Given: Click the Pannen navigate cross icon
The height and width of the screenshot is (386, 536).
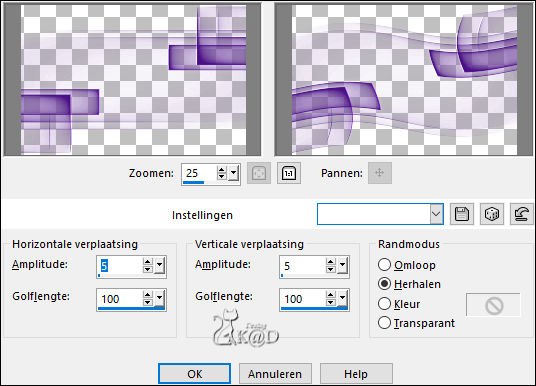Looking at the screenshot, I should [x=380, y=173].
